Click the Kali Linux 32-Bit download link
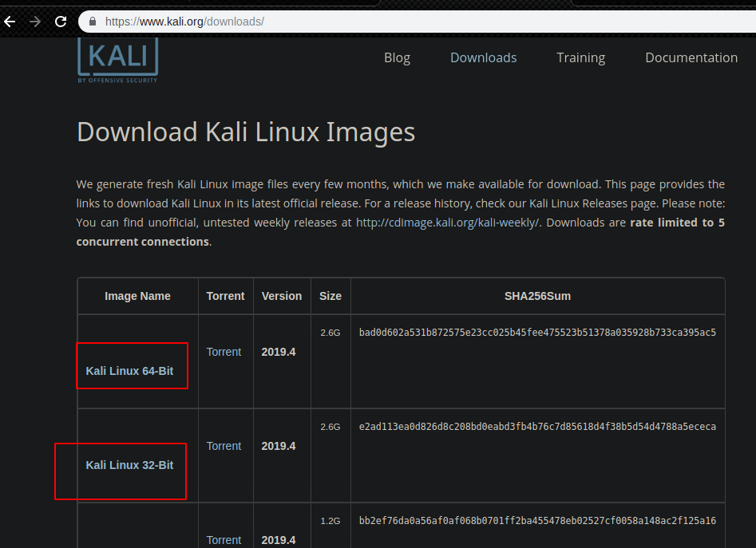 129,465
